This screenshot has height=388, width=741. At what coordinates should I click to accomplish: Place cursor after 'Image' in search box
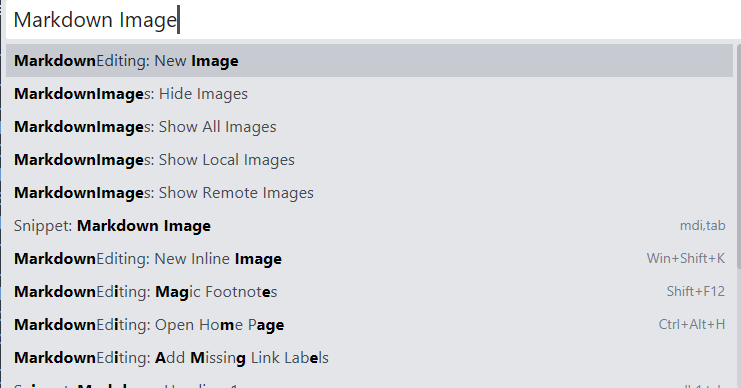click(x=178, y=20)
